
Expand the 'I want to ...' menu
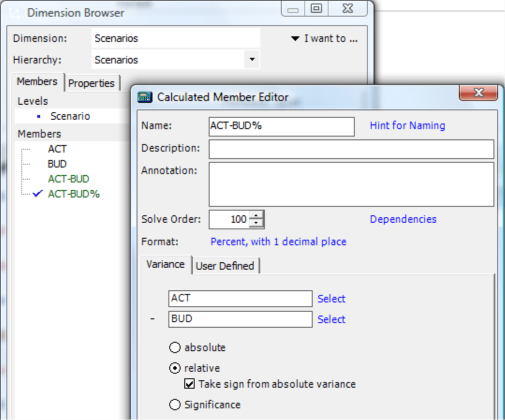[324, 38]
